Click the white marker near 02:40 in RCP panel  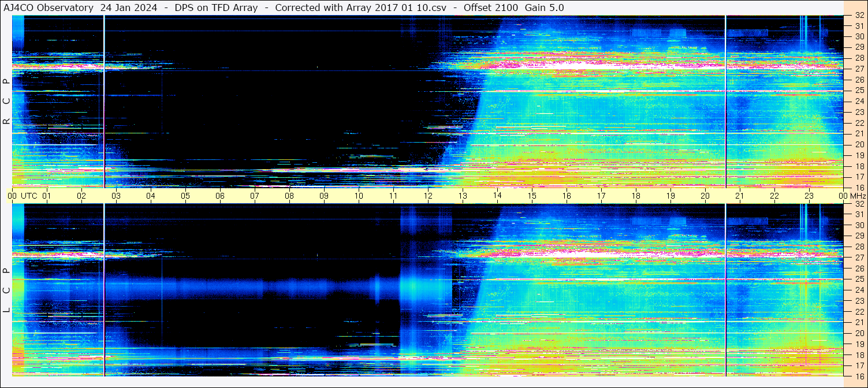click(104, 102)
